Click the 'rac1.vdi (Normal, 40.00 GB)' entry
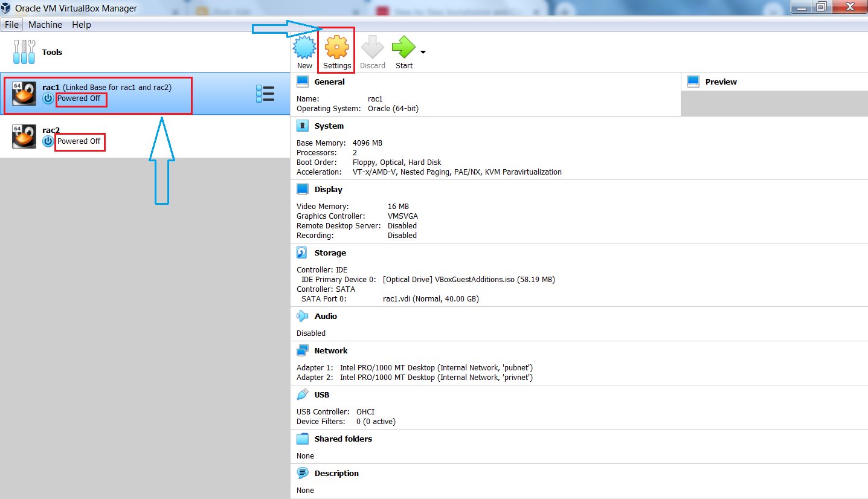Viewport: 868px width, 499px height. click(x=431, y=299)
